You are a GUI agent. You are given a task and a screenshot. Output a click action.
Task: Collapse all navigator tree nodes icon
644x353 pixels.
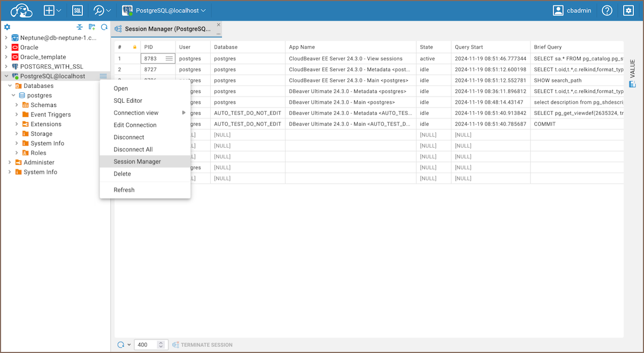(80, 27)
